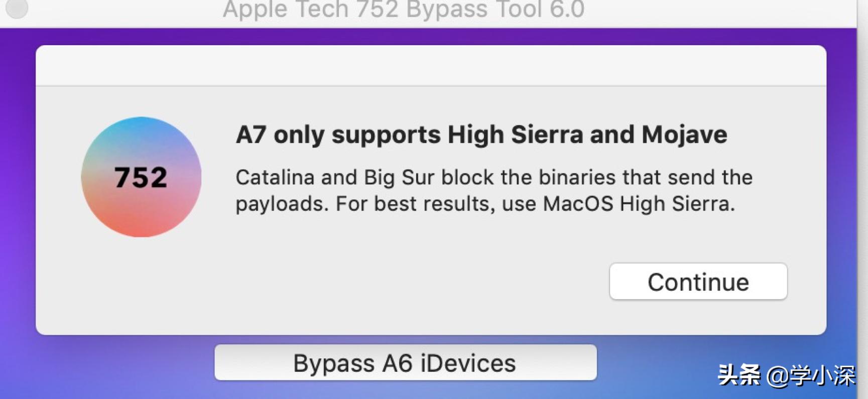Image resolution: width=868 pixels, height=399 pixels.
Task: Click the word "Mojave" in the heading
Action: tap(684, 135)
